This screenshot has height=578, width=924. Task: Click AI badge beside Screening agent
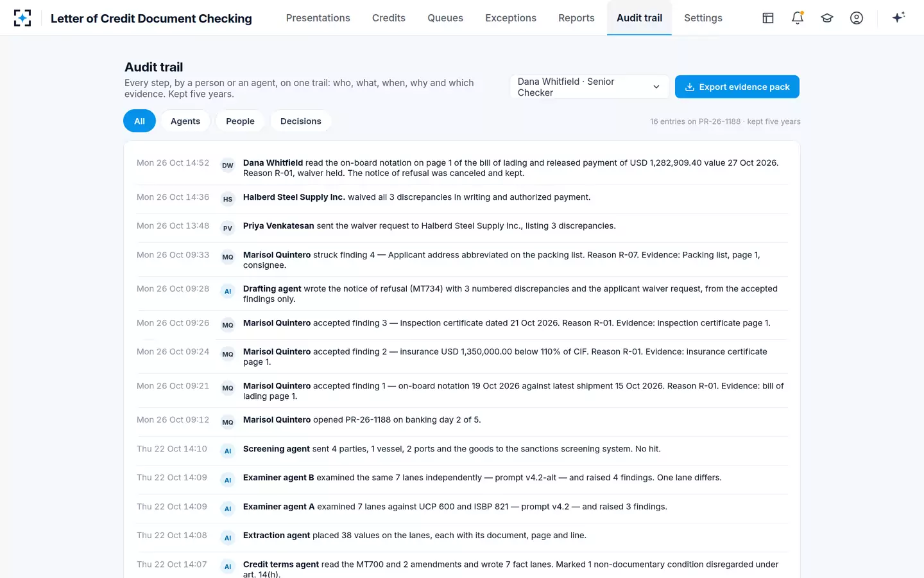tap(228, 451)
